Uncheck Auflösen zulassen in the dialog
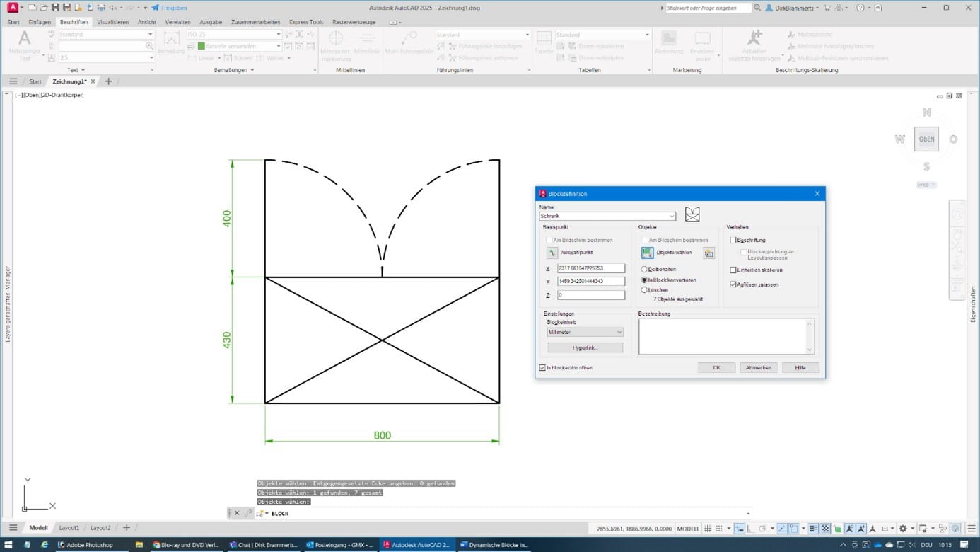 733,284
